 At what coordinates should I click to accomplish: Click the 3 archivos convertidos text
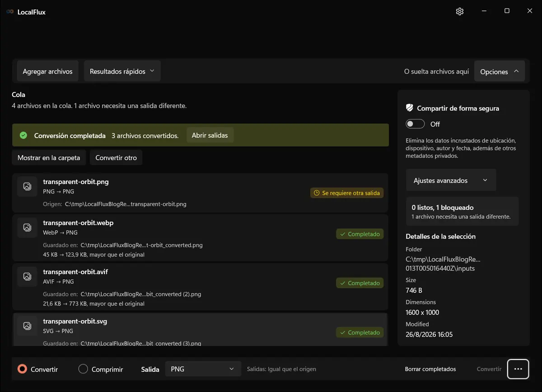pos(145,135)
